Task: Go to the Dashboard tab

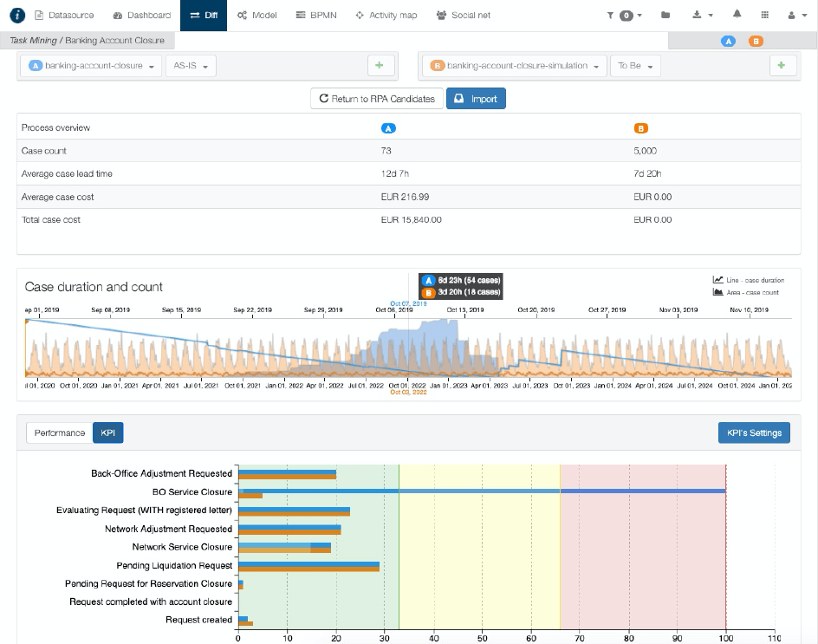Action: [142, 15]
